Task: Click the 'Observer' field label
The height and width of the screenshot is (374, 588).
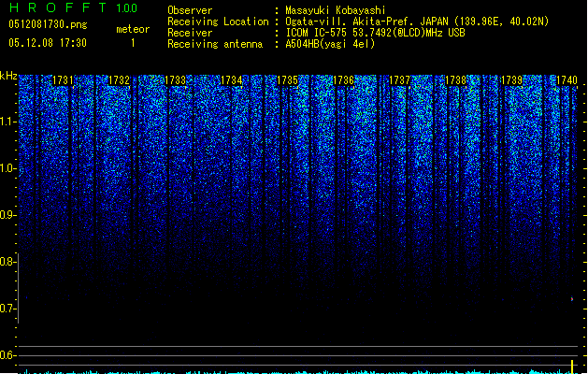Action: (x=190, y=10)
